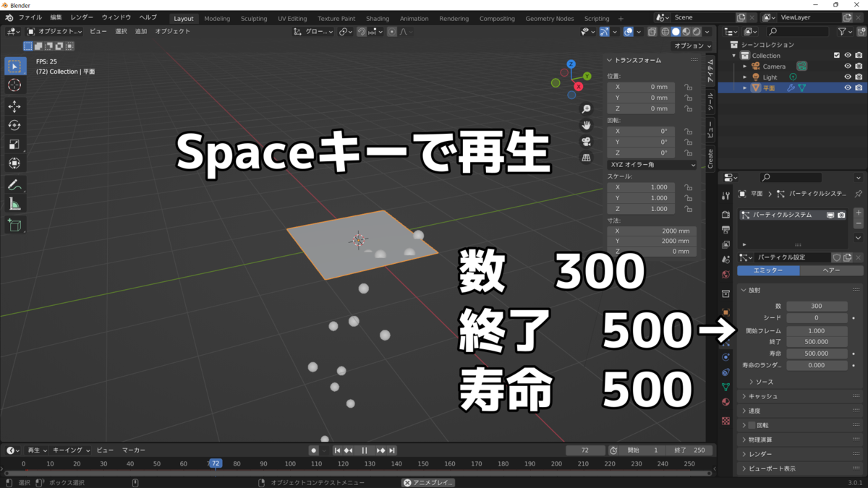Switch to the Modeling workspace tab
This screenshot has width=868, height=488.
tap(217, 18)
